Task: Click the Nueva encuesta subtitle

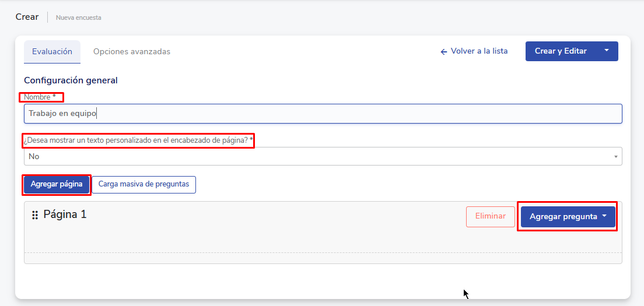Action: point(78,17)
